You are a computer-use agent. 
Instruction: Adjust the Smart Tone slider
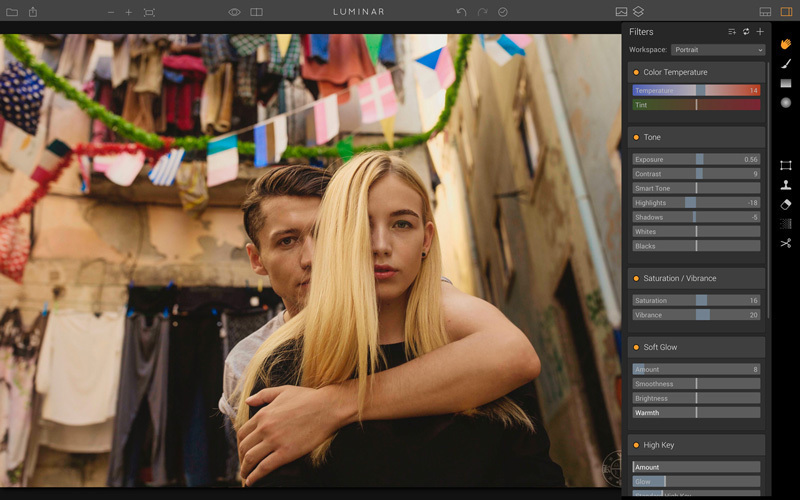[696, 188]
